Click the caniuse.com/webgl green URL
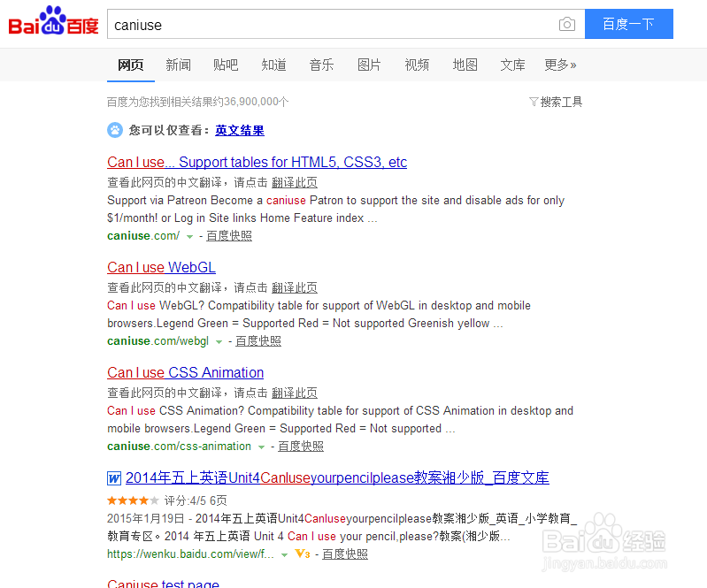The width and height of the screenshot is (707, 588). (x=158, y=341)
